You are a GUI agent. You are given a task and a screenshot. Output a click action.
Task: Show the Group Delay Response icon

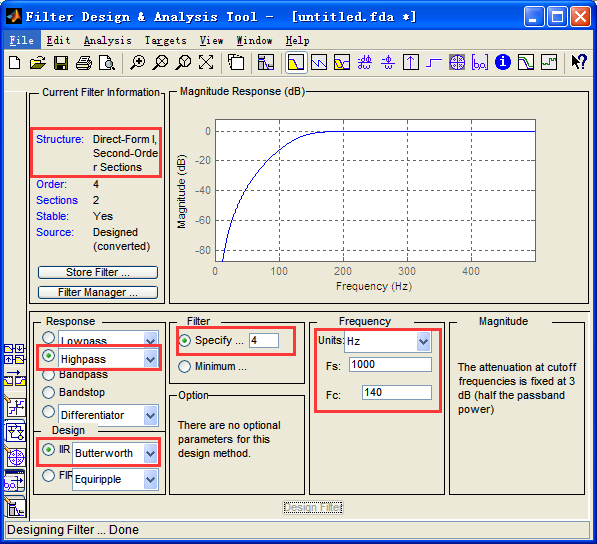(365, 62)
